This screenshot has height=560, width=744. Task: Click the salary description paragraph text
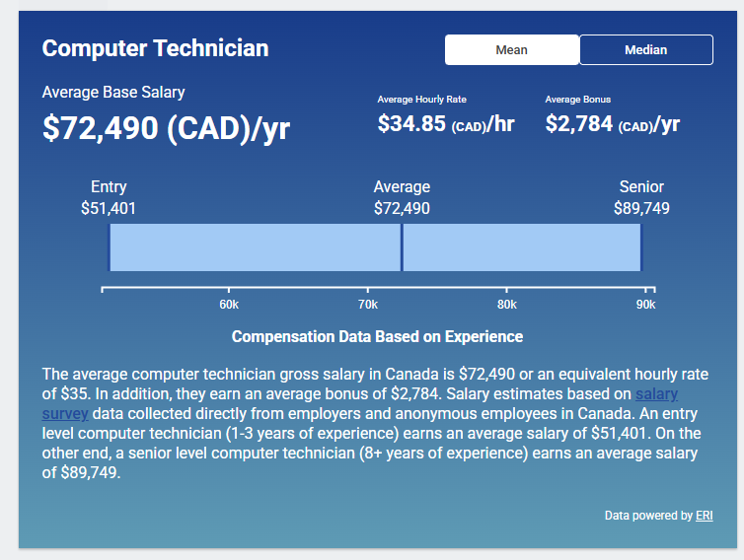click(x=375, y=423)
